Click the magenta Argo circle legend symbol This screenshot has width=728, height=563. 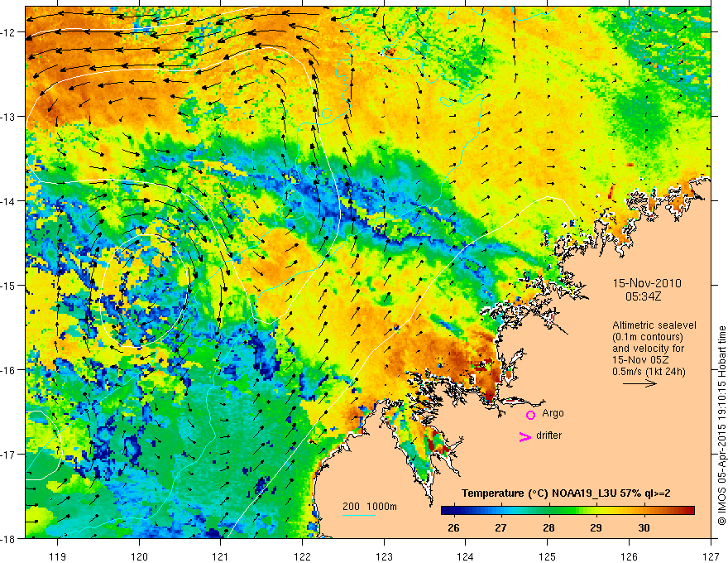pos(530,415)
